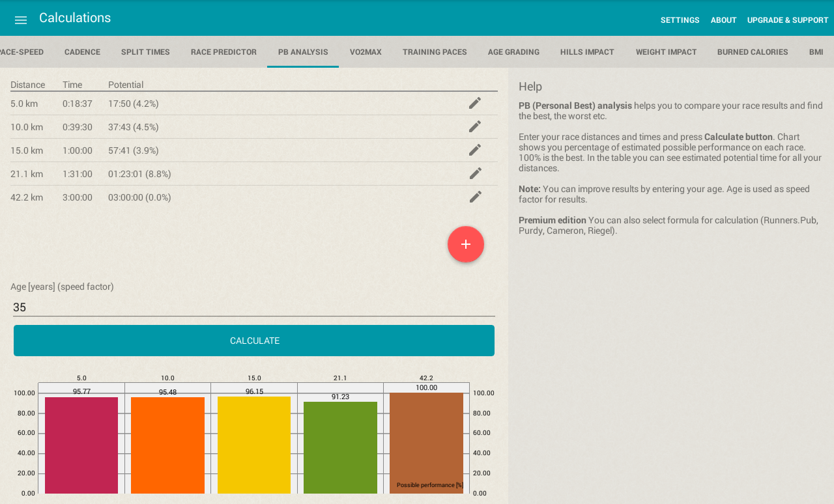
Task: Click the Calculations app title
Action: tap(75, 18)
